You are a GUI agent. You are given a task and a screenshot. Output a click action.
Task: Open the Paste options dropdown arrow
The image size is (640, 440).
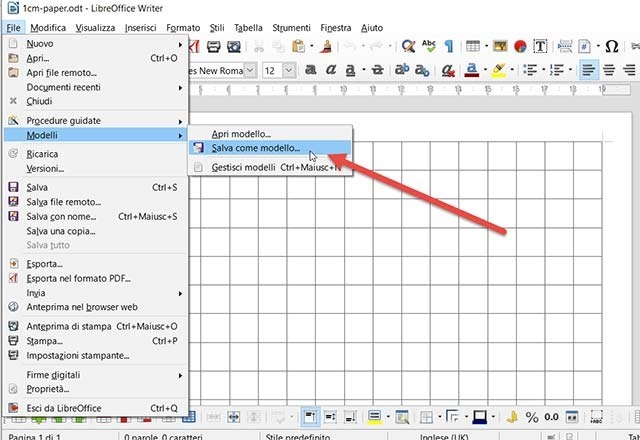point(312,46)
